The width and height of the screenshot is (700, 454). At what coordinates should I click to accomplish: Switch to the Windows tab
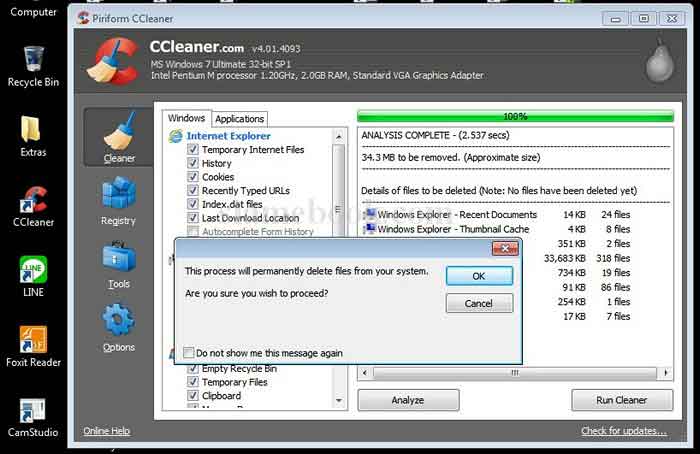(x=186, y=118)
